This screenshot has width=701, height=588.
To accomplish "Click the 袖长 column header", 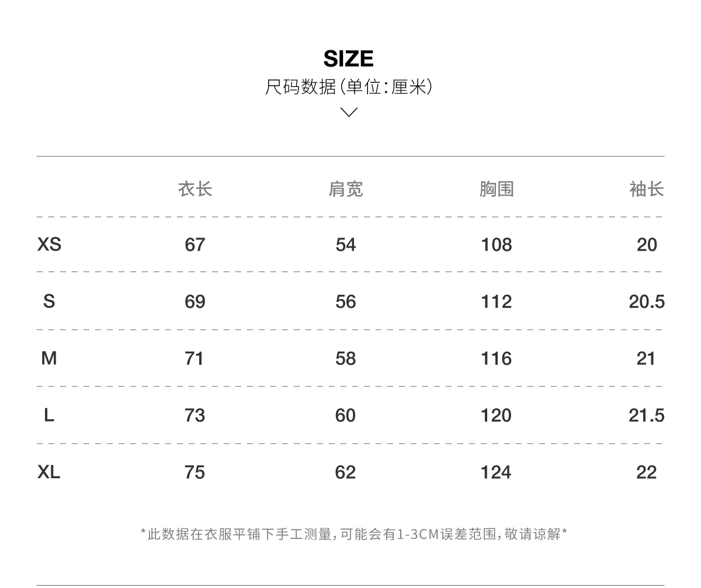I will click(647, 189).
